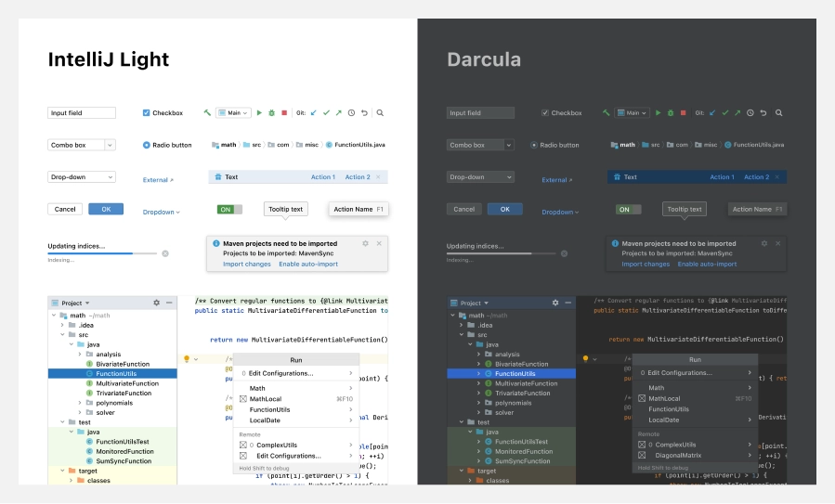Click the Debug bug icon in Light theme
835x504 pixels.
pos(271,113)
